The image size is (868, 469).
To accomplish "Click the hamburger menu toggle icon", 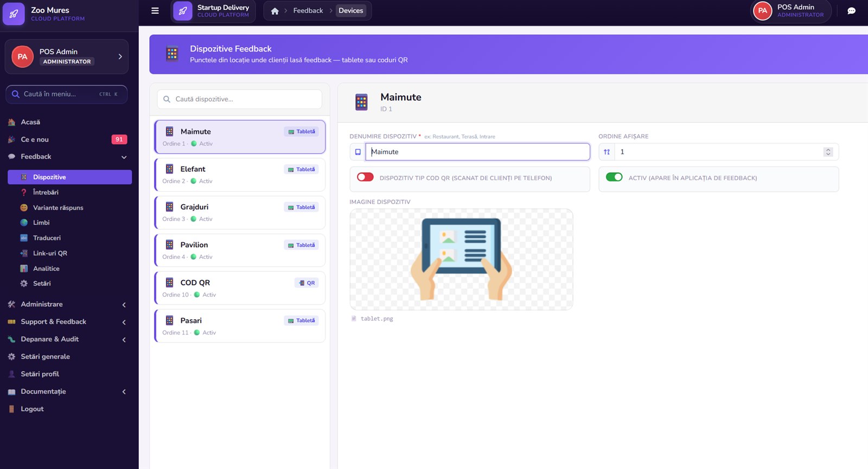I will click(x=155, y=10).
